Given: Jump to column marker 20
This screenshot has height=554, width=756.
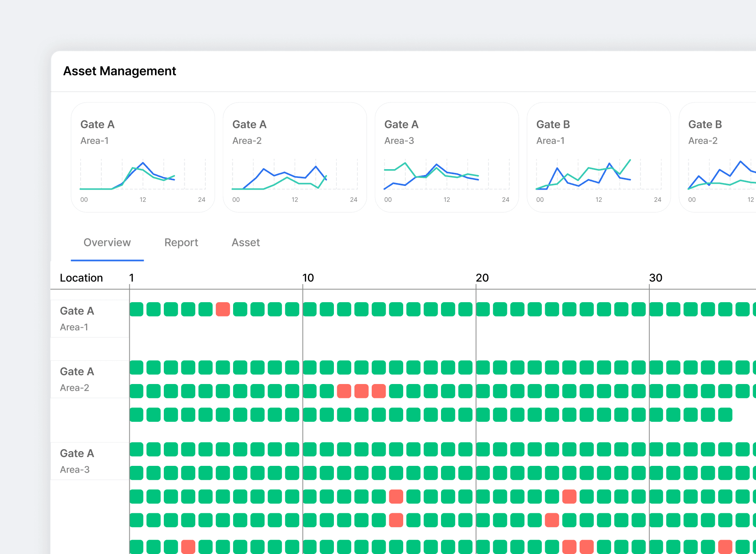Looking at the screenshot, I should [482, 278].
